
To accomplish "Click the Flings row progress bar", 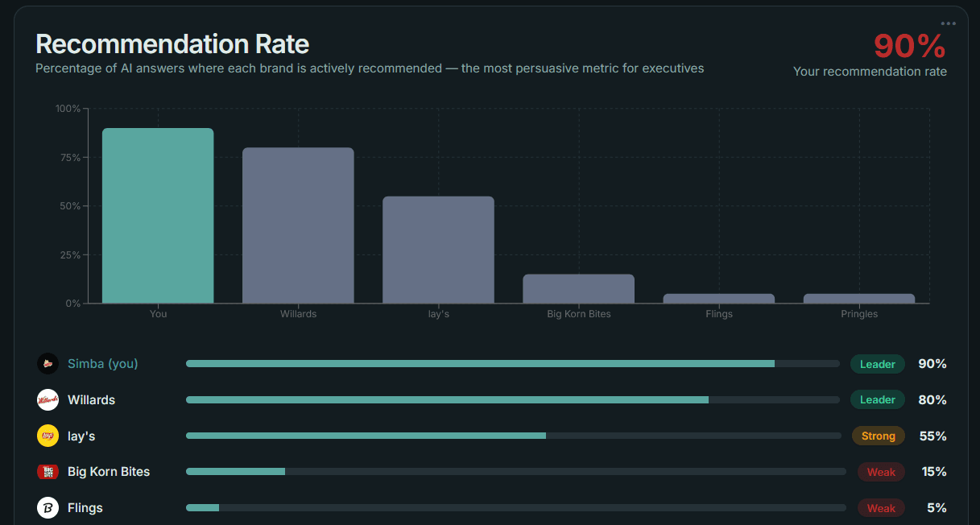I will point(516,508).
